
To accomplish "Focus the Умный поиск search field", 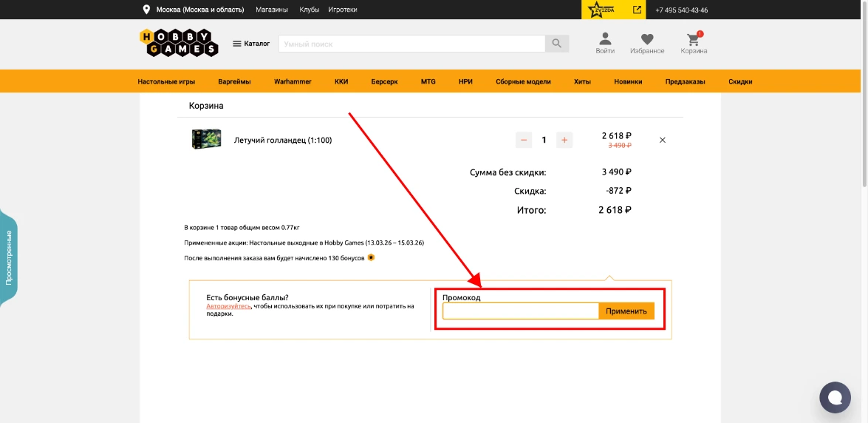I will [412, 44].
